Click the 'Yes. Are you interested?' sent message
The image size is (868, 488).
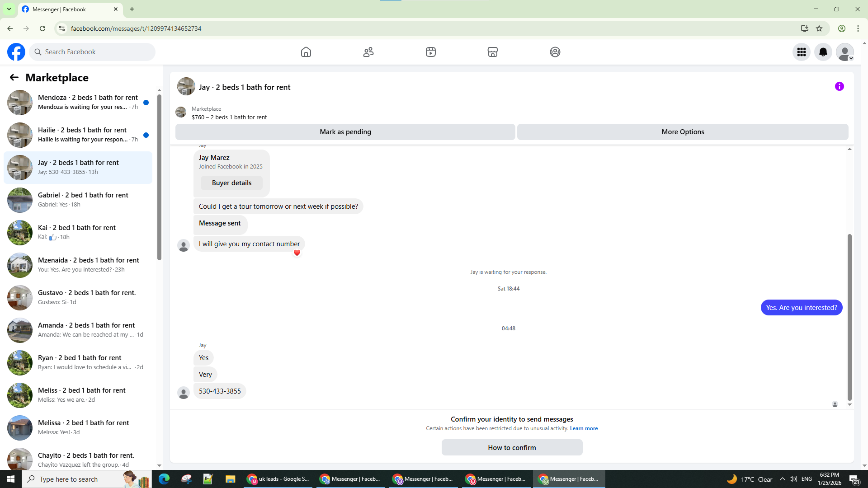click(802, 308)
